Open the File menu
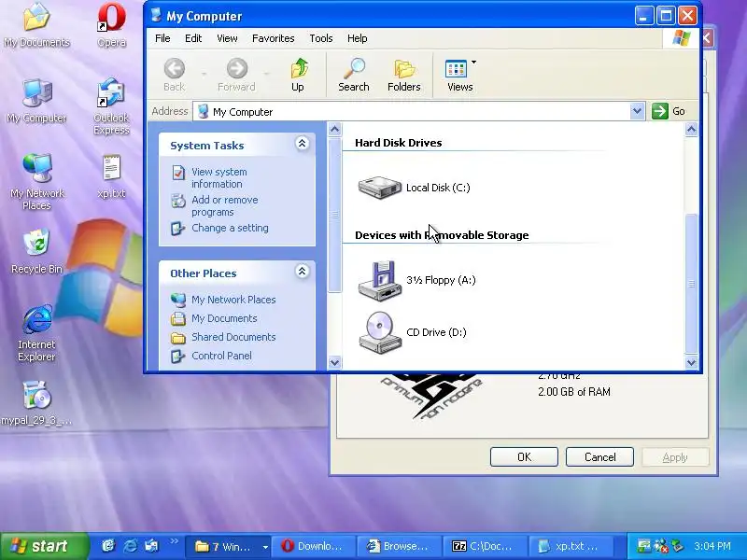 [x=162, y=38]
